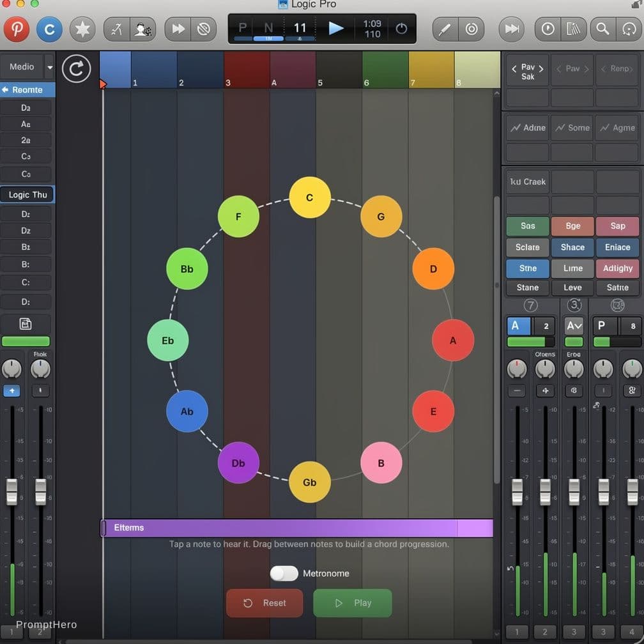The image size is (644, 644).
Task: Click the Leve button
Action: point(572,287)
